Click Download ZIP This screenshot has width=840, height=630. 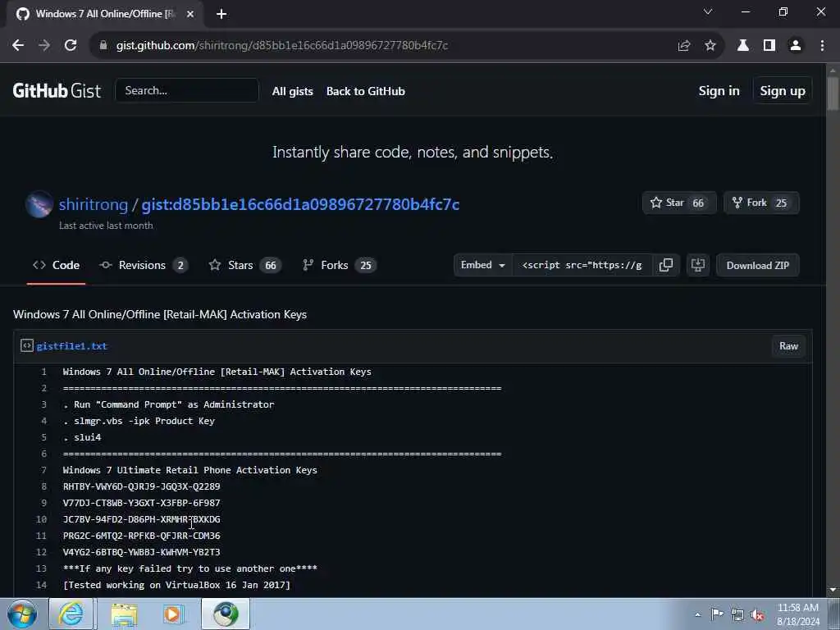[x=757, y=265]
